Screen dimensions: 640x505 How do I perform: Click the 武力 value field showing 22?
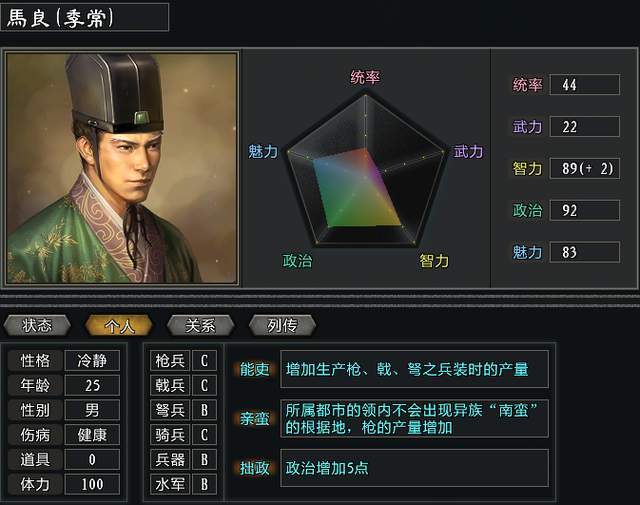584,127
